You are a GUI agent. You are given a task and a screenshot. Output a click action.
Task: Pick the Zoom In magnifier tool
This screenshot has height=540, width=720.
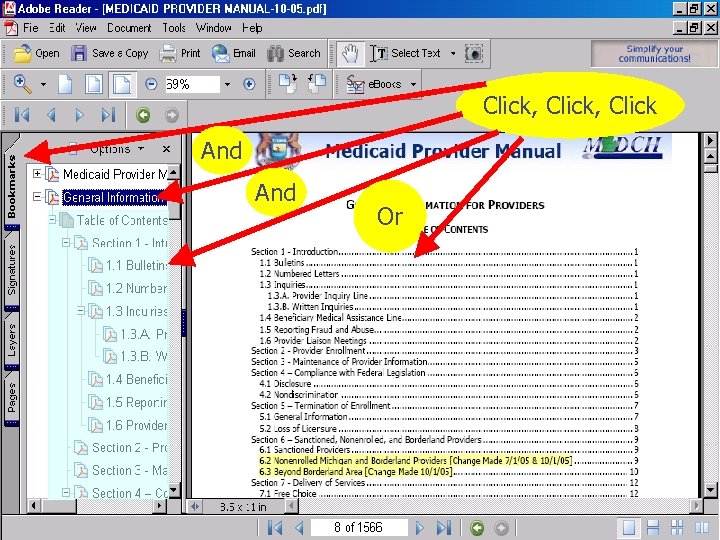click(22, 84)
